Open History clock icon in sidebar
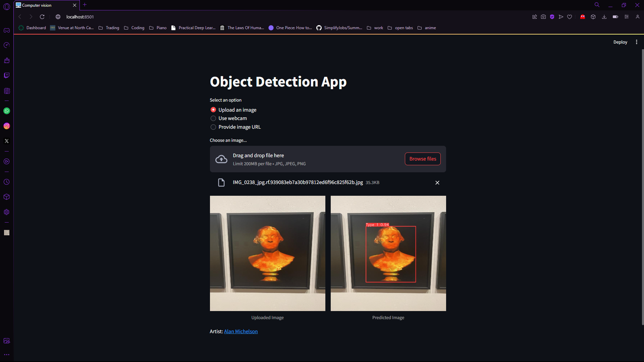This screenshot has width=644, height=362. [7, 182]
